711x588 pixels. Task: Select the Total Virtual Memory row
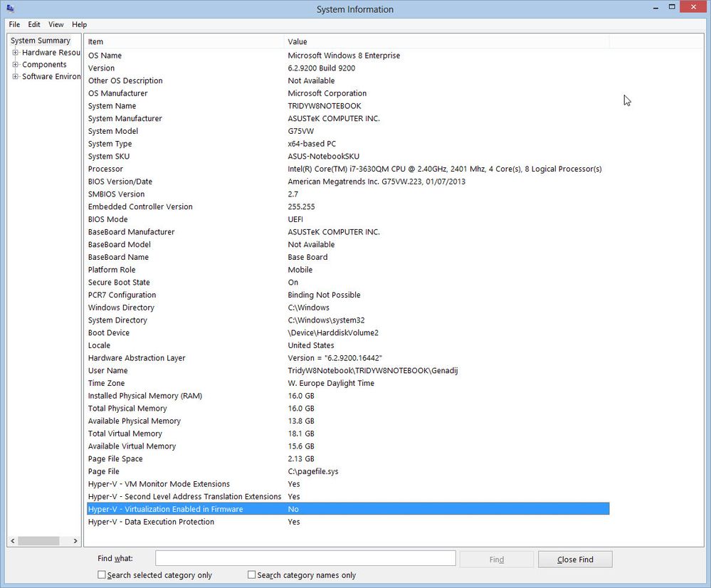click(x=348, y=434)
